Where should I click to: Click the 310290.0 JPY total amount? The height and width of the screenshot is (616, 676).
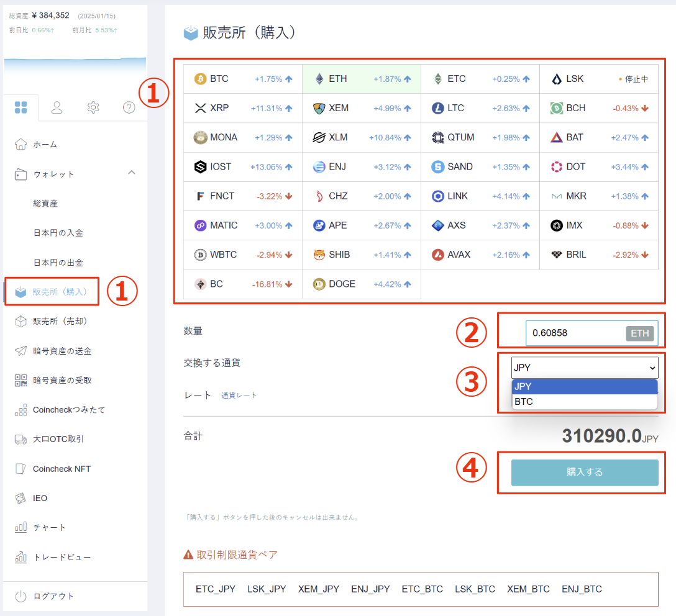coord(610,436)
